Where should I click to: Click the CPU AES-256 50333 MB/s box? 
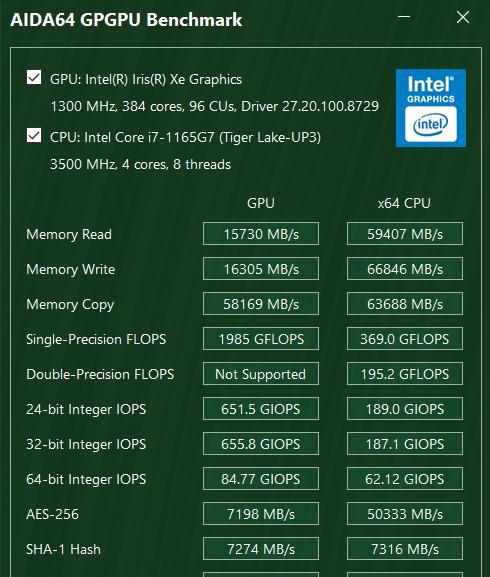[405, 513]
